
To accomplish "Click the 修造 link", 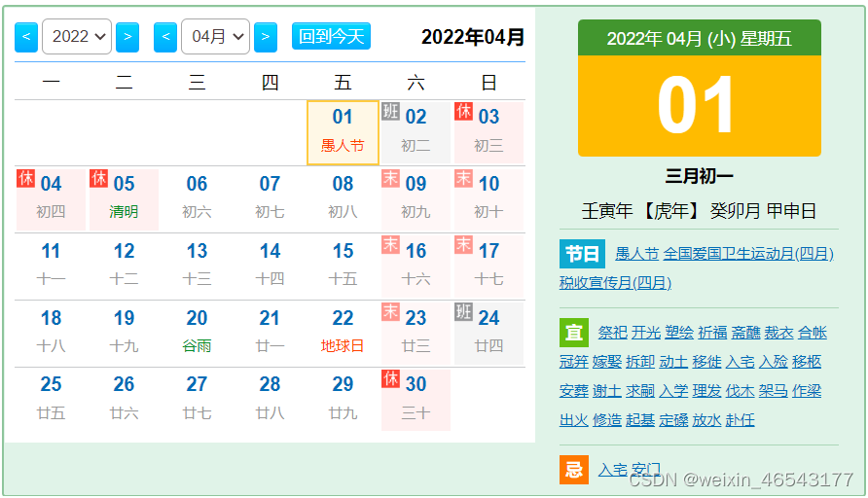I will [607, 420].
